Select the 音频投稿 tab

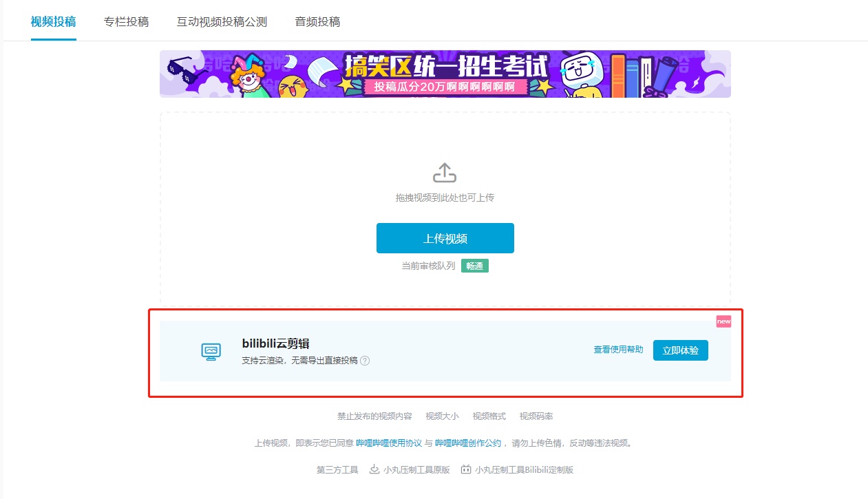tap(317, 21)
